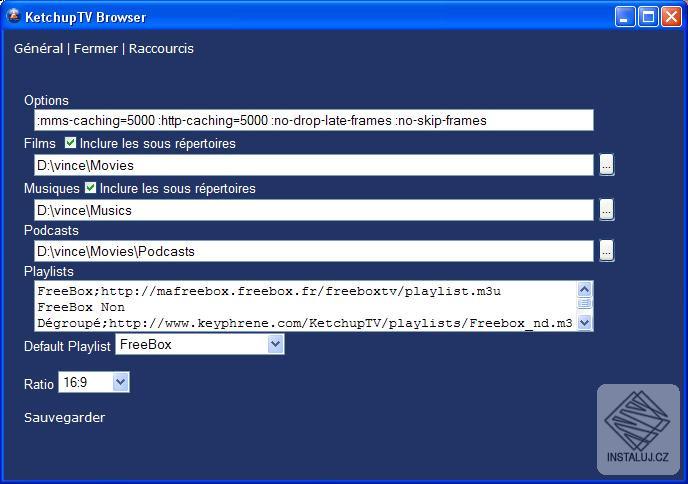Expand the Default Playlist dropdown
This screenshot has width=688, height=484.
coord(275,344)
